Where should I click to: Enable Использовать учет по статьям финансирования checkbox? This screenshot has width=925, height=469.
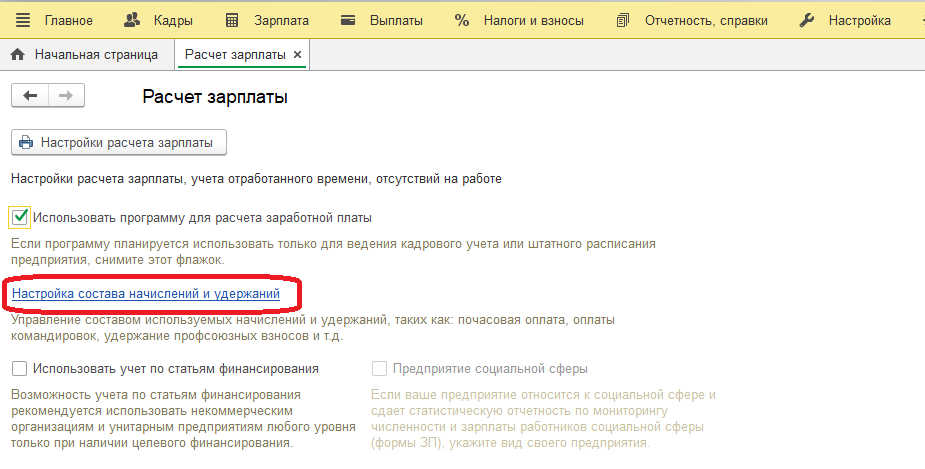pyautogui.click(x=20, y=368)
